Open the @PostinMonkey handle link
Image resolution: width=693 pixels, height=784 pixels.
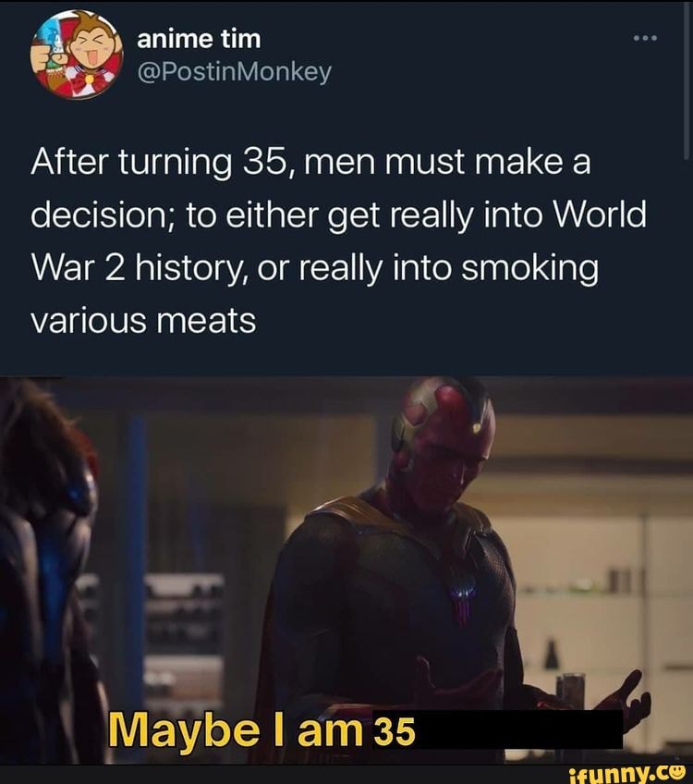coord(234,72)
